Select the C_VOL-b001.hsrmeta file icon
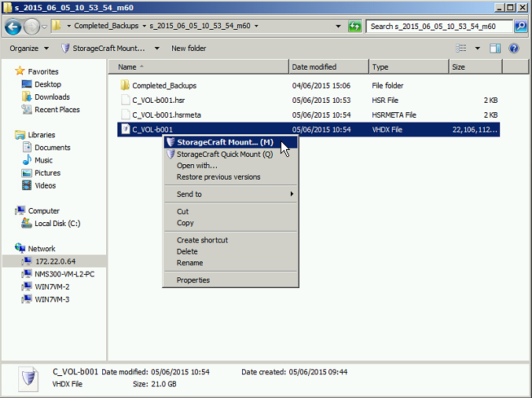Image resolution: width=532 pixels, height=398 pixels. 126,115
